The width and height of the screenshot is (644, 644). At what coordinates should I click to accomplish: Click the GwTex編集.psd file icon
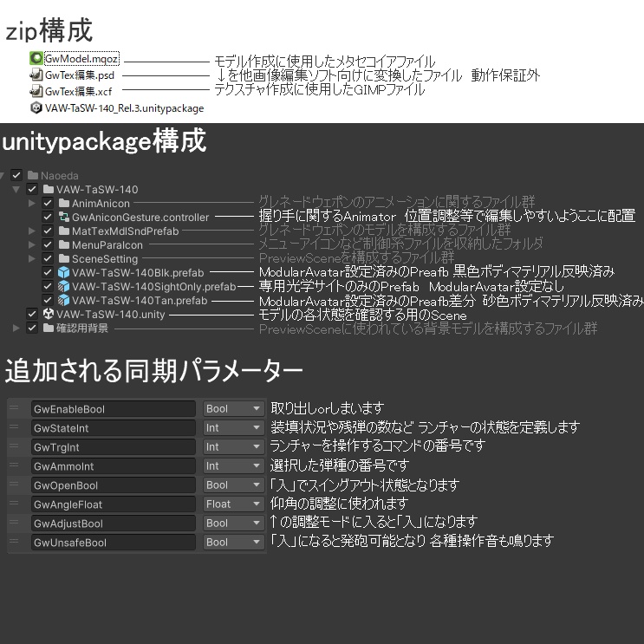click(x=36, y=75)
